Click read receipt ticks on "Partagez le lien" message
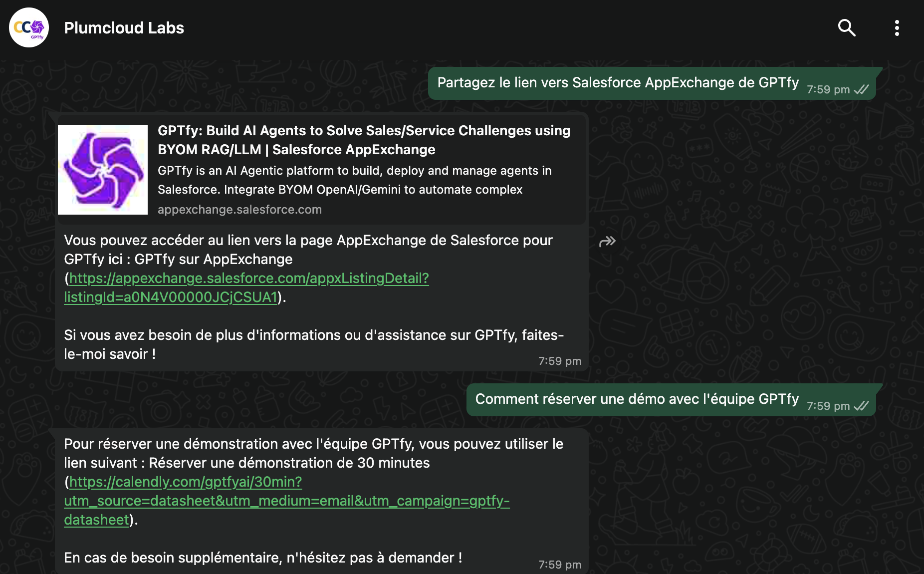 pyautogui.click(x=862, y=90)
